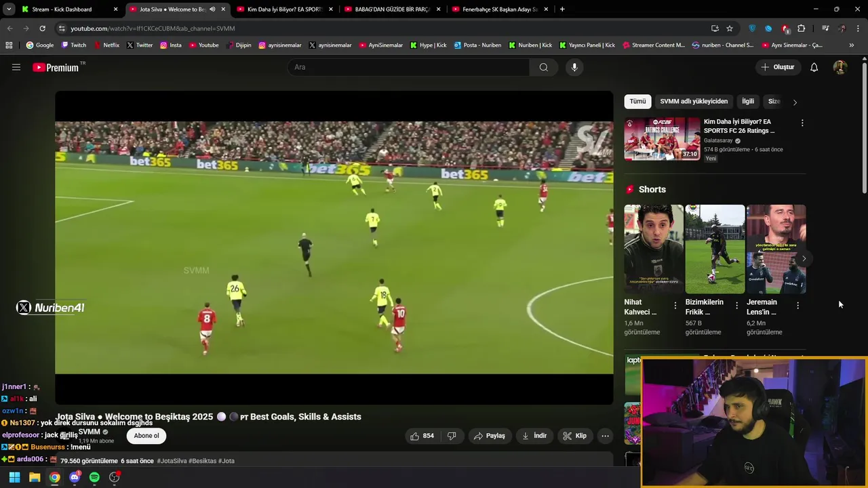This screenshot has height=488, width=868.
Task: Click the Oluştur create button
Action: (x=778, y=67)
